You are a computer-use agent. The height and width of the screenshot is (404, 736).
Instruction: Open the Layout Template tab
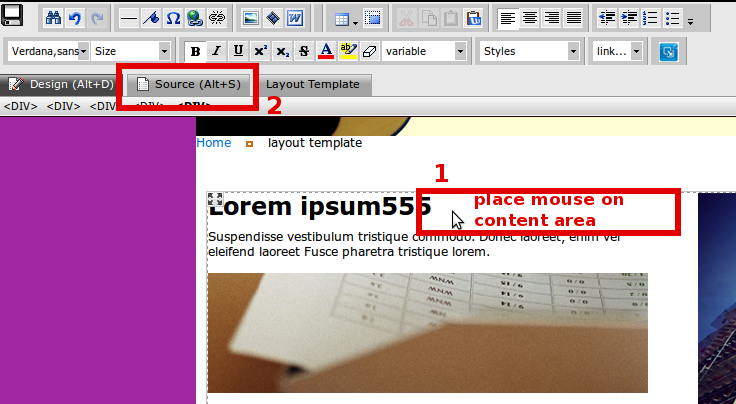pyautogui.click(x=313, y=84)
